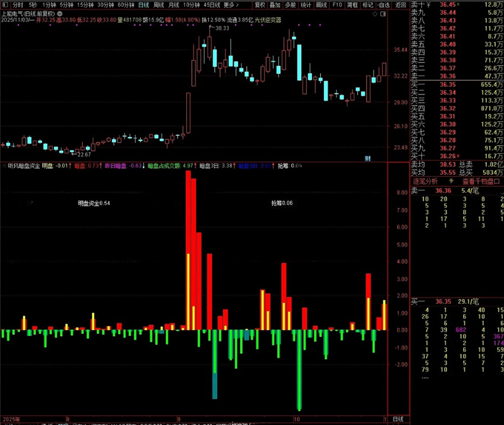504x425 pixels.
Task: Click the diamond icon at chart top-right
Action: (375, 14)
